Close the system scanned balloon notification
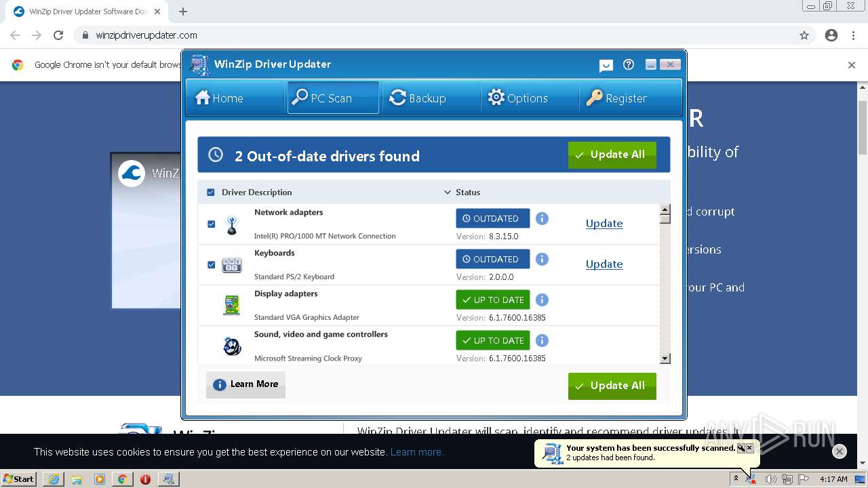The width and height of the screenshot is (868, 488). click(749, 448)
